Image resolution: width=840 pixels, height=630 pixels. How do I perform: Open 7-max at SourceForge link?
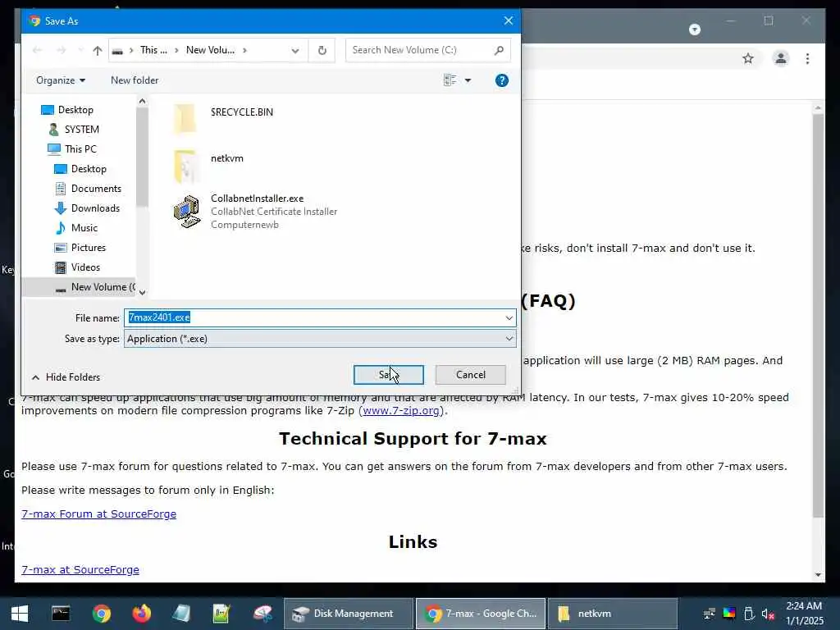tap(80, 569)
